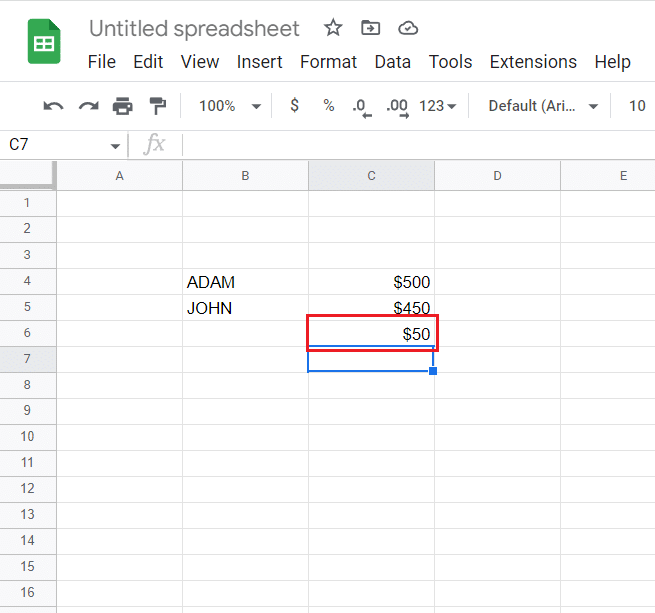Select row 14 header

[x=28, y=541]
